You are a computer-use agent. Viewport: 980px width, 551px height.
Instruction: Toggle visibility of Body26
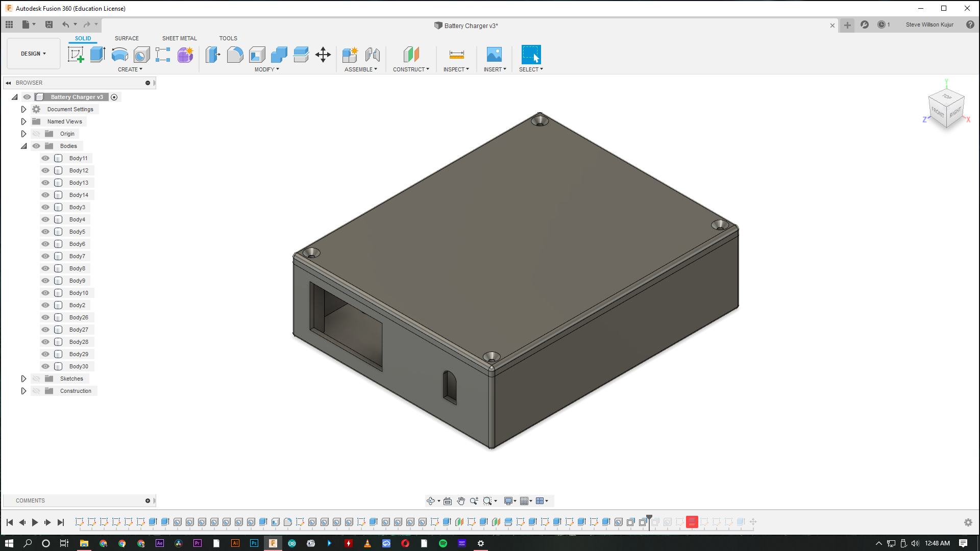coord(45,317)
